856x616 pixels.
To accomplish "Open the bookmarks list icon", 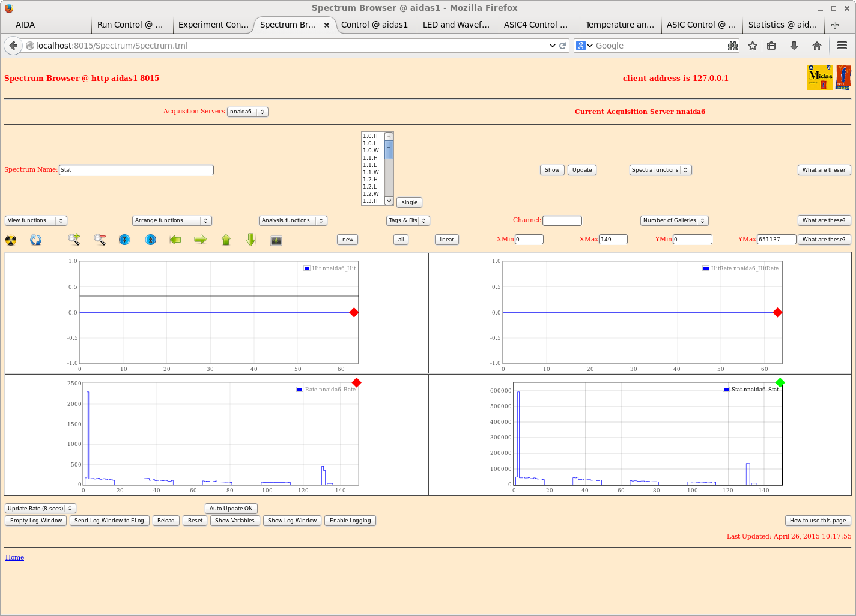I will pyautogui.click(x=772, y=46).
